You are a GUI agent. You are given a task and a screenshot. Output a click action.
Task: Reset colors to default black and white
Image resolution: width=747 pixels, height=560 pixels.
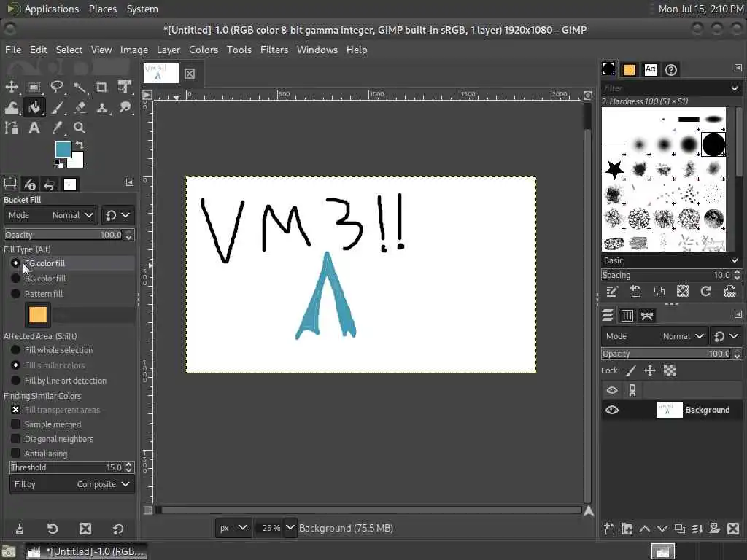point(58,164)
